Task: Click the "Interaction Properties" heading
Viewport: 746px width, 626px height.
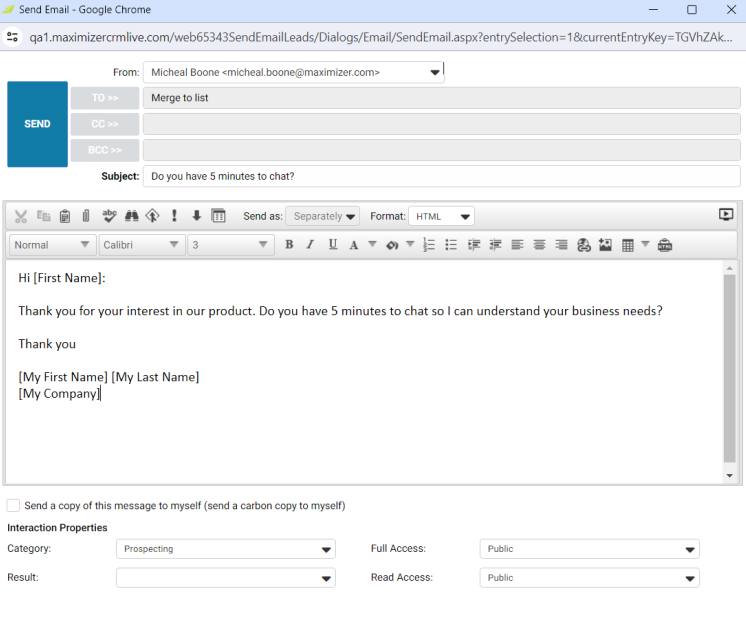Action: [x=57, y=528]
